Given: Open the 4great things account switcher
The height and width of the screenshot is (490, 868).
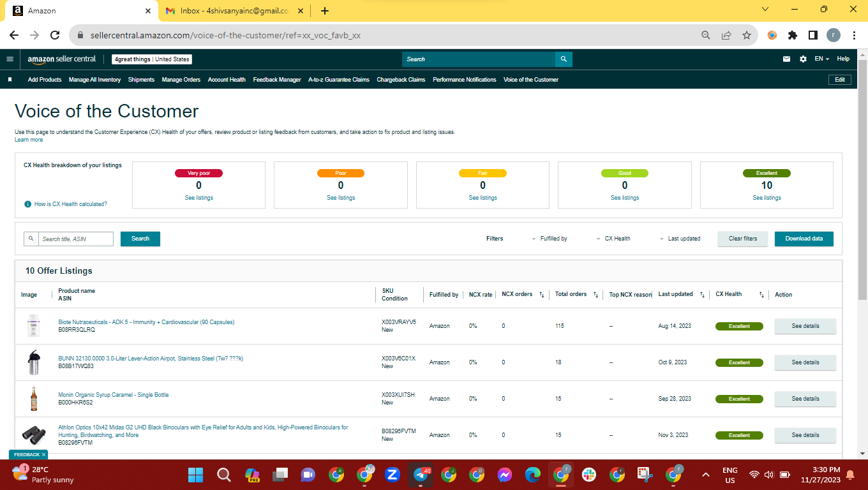Looking at the screenshot, I should tap(152, 59).
